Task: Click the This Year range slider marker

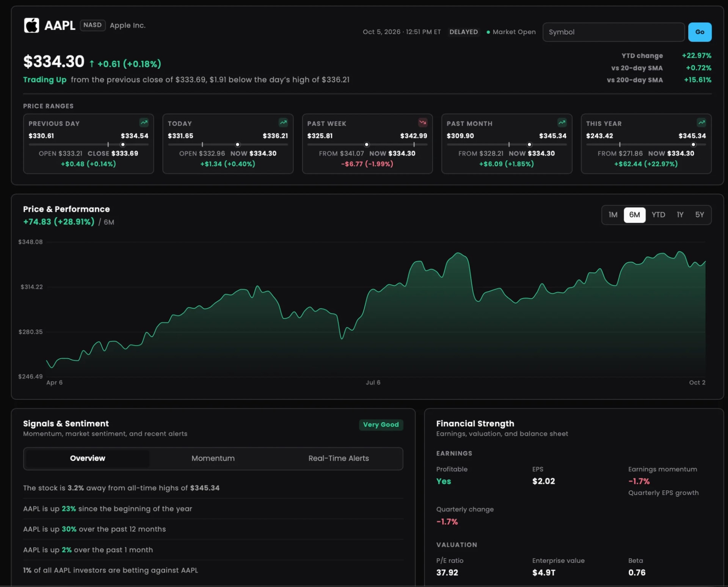Action: (x=693, y=144)
